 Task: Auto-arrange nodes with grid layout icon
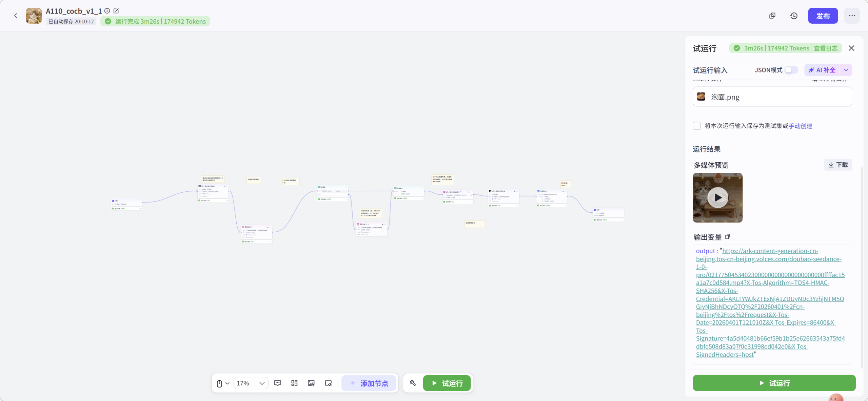coord(294,383)
